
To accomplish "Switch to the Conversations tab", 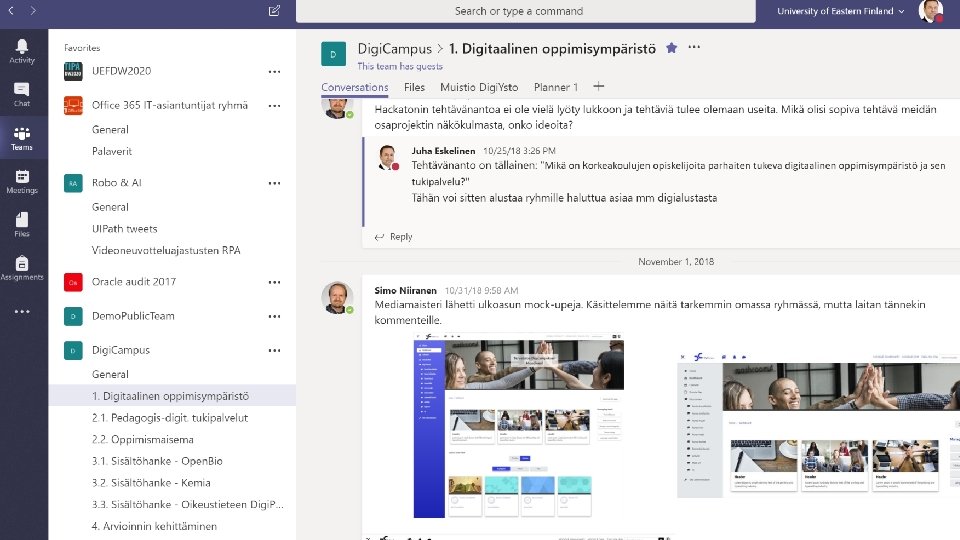I will [x=354, y=87].
